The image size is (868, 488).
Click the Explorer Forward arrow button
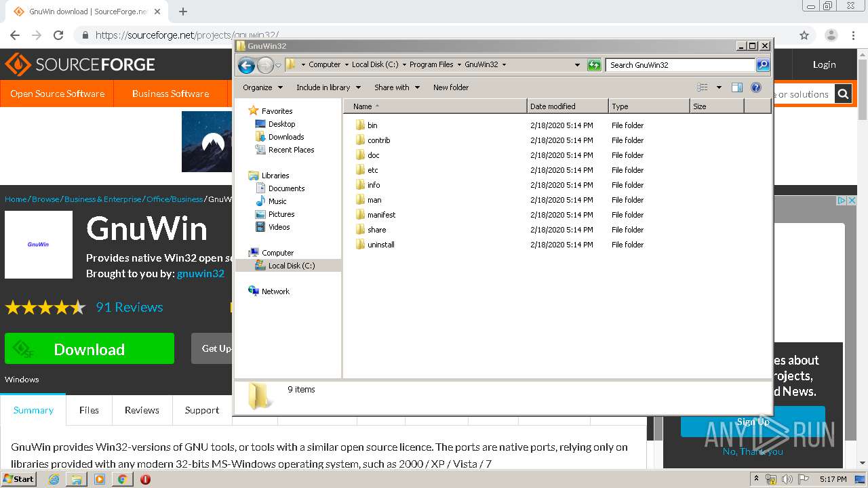265,65
